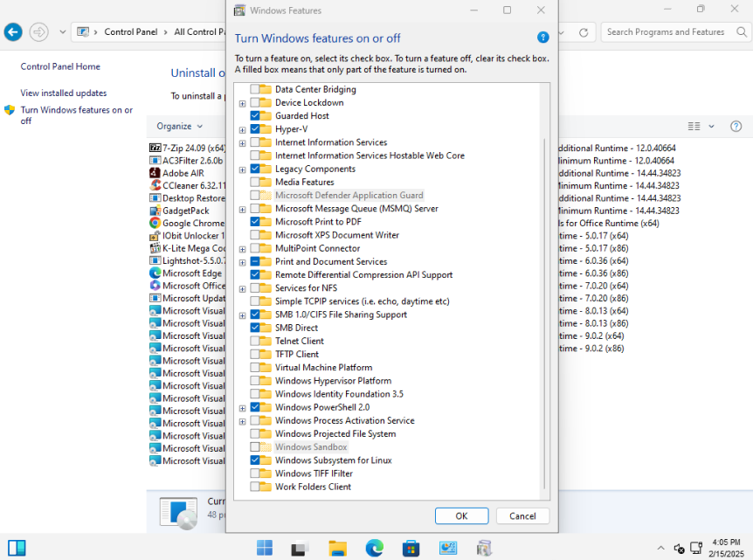Click OK in Windows Features

461,515
